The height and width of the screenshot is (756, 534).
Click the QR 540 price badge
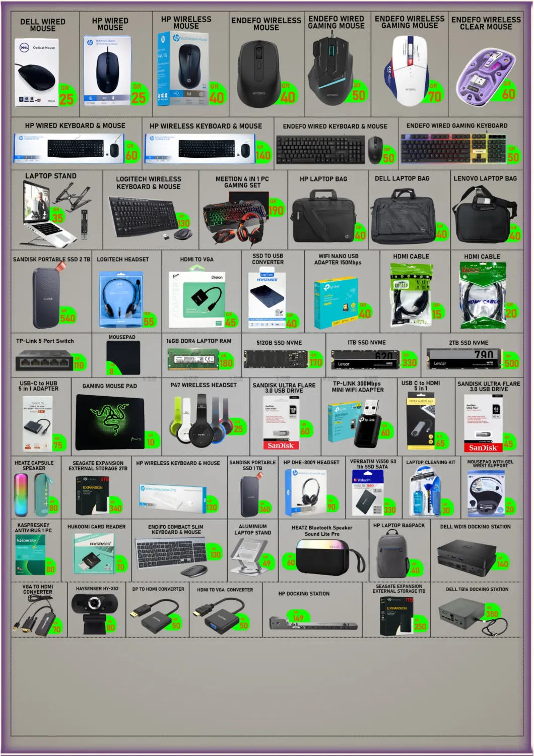(67, 316)
